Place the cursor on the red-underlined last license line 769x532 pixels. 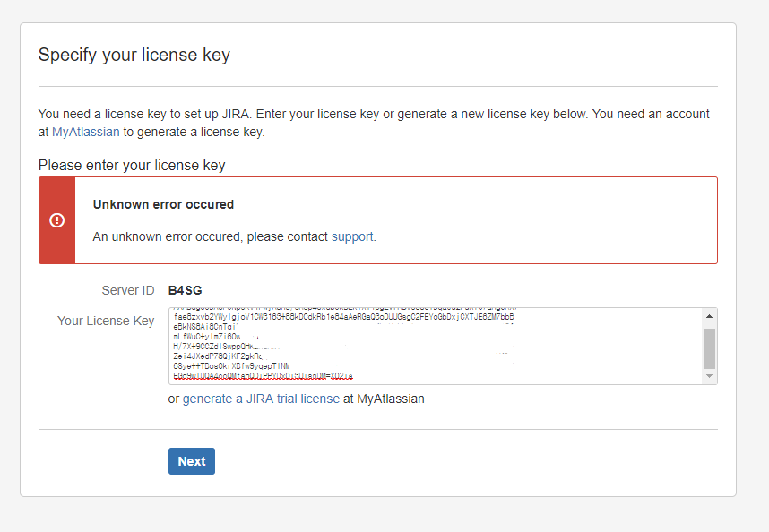click(x=263, y=376)
